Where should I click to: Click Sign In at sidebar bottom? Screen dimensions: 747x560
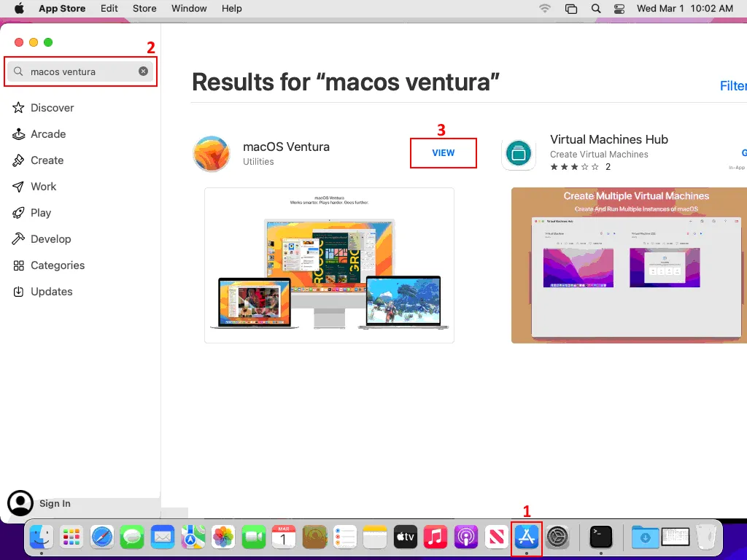pyautogui.click(x=55, y=503)
